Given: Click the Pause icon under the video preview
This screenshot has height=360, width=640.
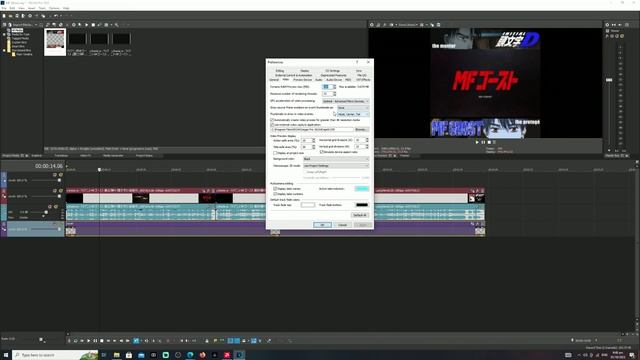Looking at the screenshot, I should click(483, 142).
